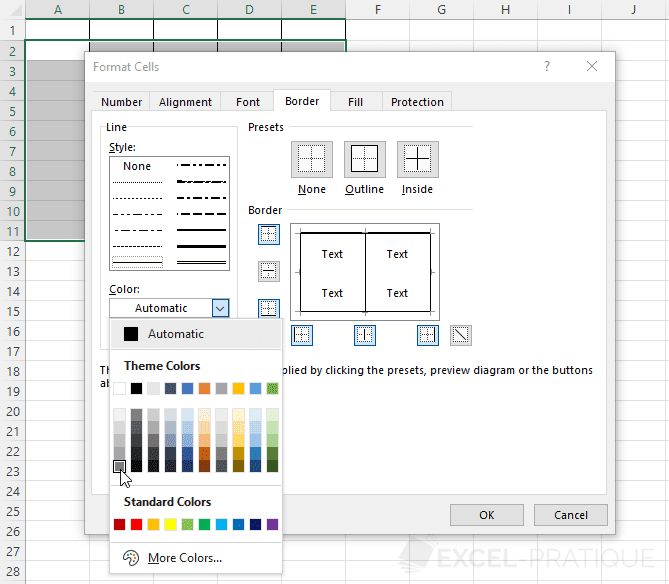669x584 pixels.
Task: Select the Automatic color option
Action: pyautogui.click(x=196, y=334)
